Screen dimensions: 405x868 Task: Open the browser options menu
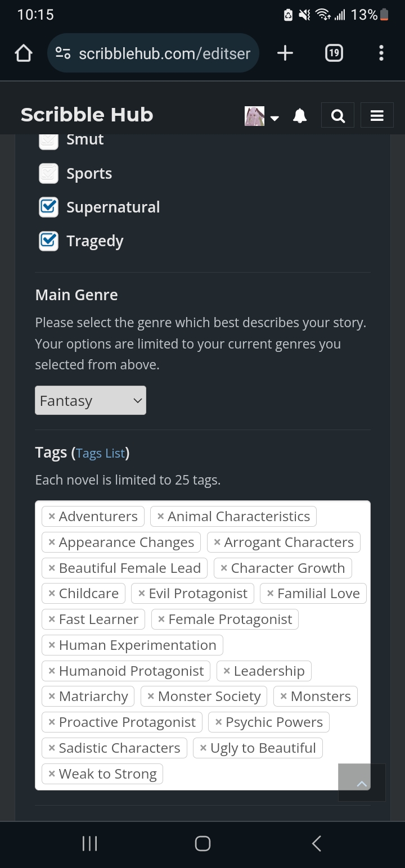click(x=381, y=53)
